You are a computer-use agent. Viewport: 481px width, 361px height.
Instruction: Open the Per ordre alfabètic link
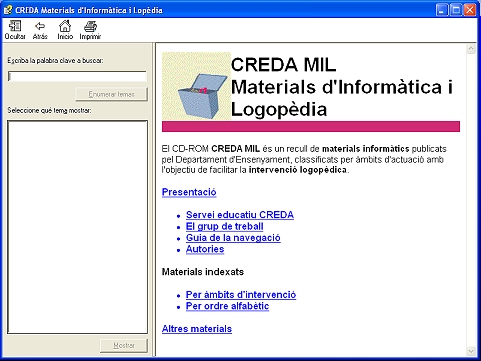click(227, 306)
